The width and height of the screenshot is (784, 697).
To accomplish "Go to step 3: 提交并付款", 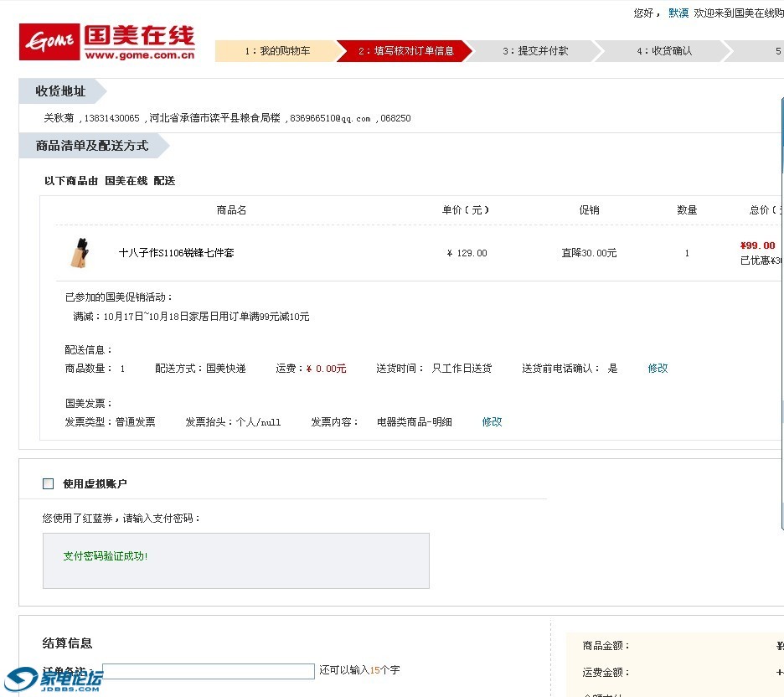I will point(535,51).
